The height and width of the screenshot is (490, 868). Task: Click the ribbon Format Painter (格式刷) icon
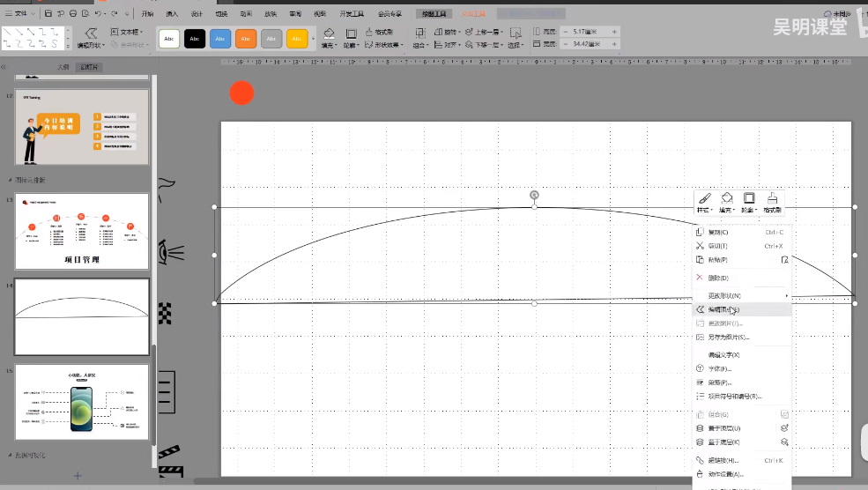click(x=368, y=32)
